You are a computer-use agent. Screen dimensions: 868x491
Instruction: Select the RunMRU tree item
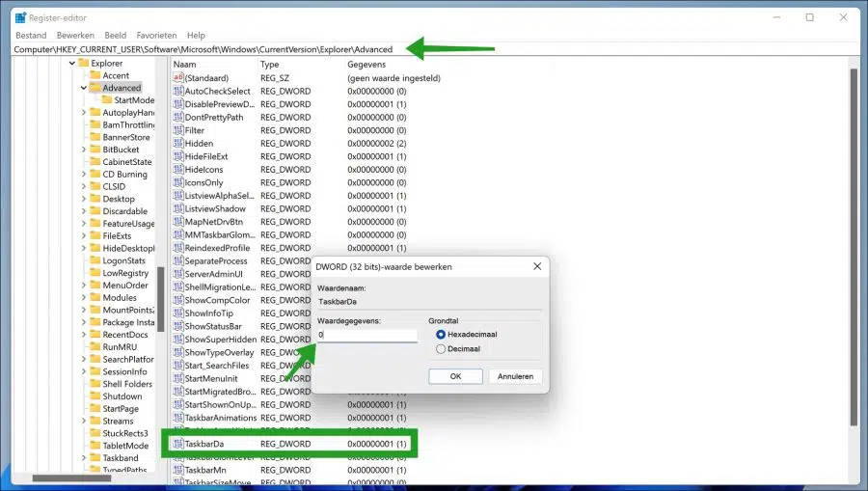[x=120, y=347]
